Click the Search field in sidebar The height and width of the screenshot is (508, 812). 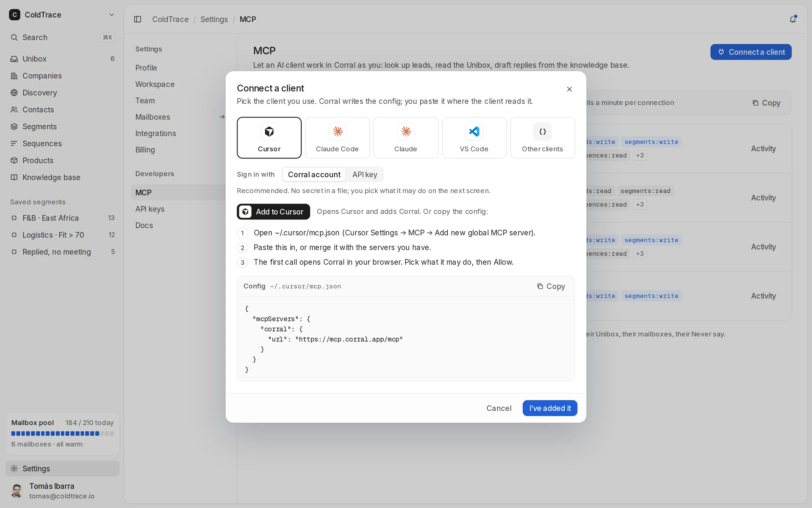click(63, 37)
